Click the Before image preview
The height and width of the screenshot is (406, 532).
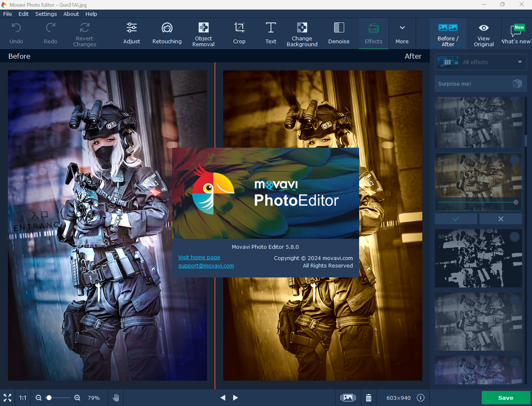click(107, 225)
